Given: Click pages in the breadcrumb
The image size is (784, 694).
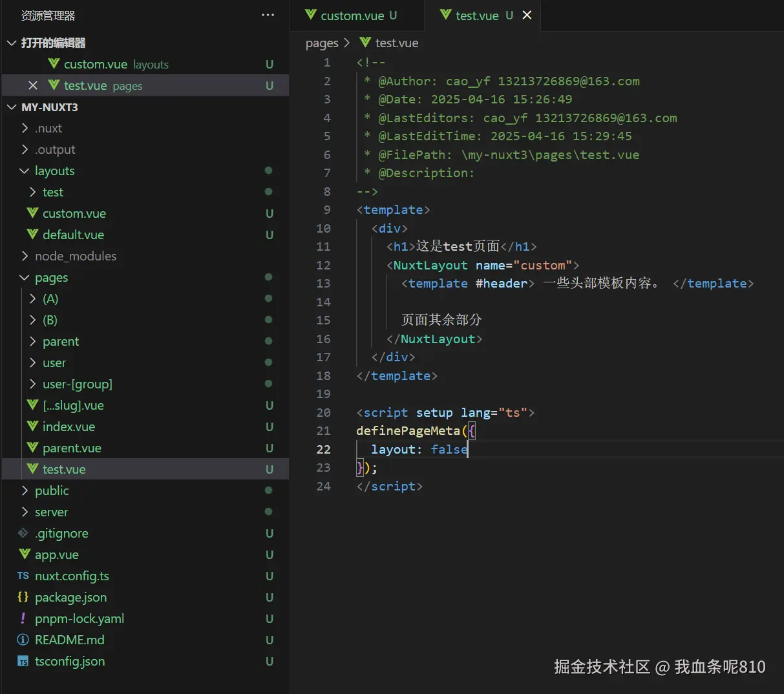Looking at the screenshot, I should 322,43.
